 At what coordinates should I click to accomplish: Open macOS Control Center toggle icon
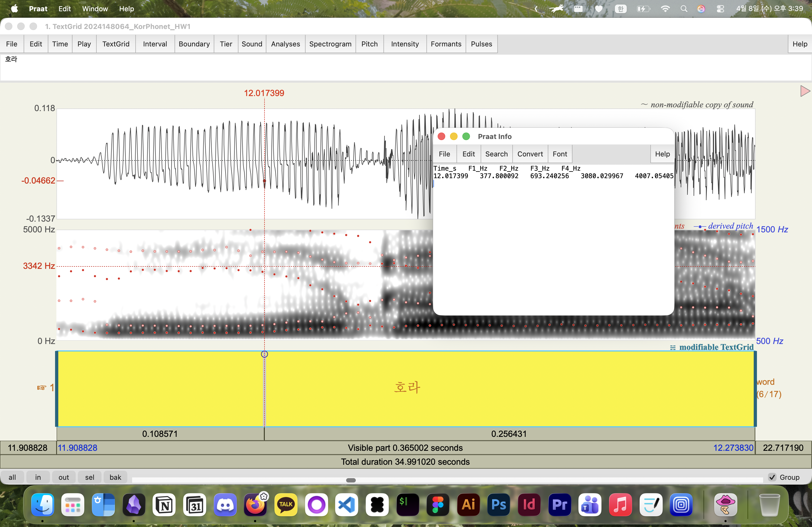(x=720, y=9)
